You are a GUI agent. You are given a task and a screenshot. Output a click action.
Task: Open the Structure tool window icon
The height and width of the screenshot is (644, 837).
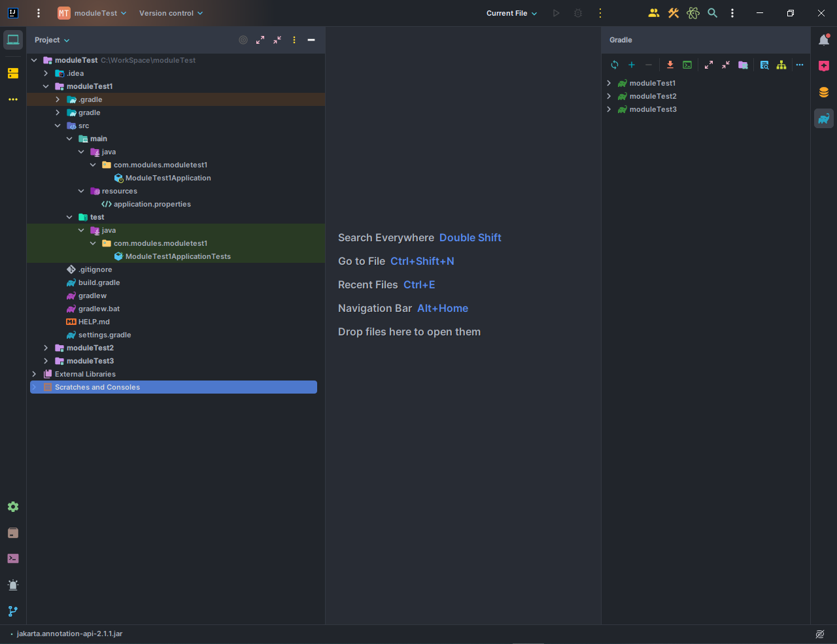point(13,73)
